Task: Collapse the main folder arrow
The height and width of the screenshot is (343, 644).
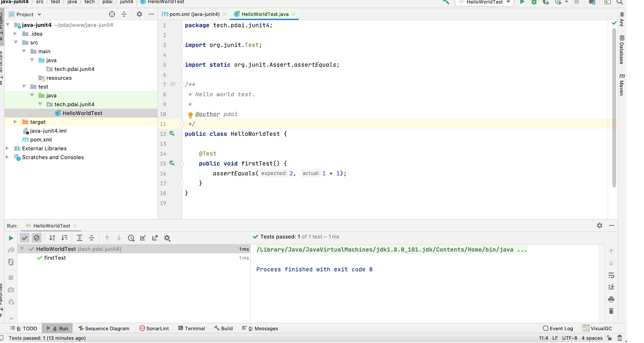Action: tap(24, 51)
